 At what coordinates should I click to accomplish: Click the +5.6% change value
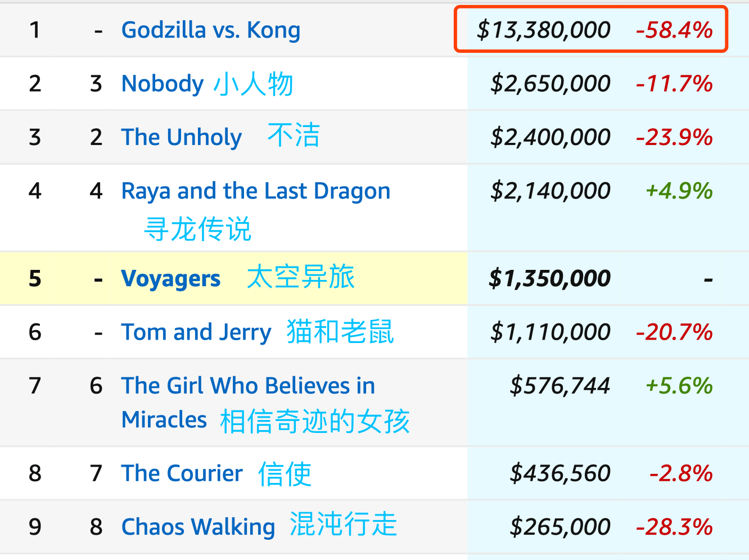coord(679,386)
